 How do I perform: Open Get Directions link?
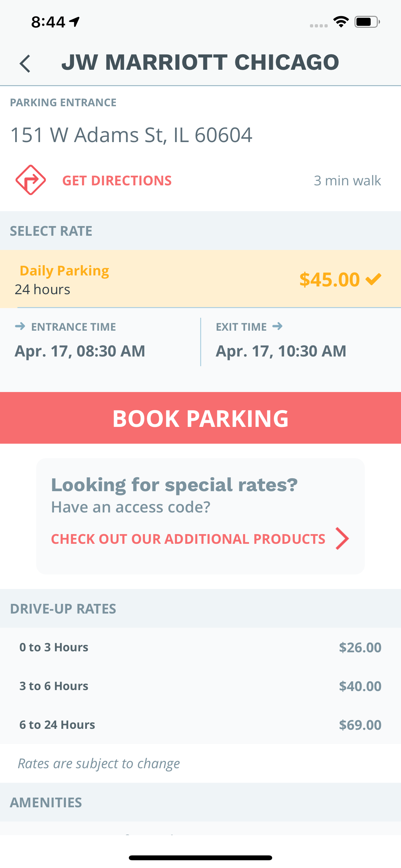(x=117, y=181)
